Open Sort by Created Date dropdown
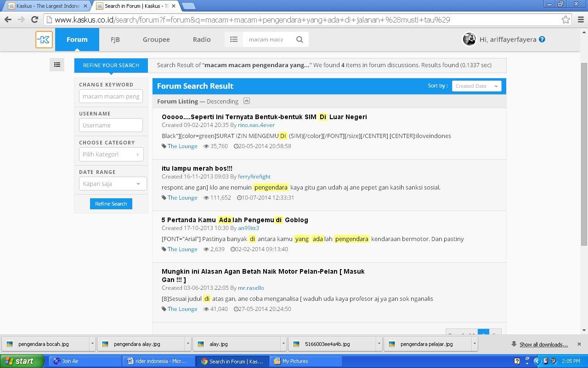Image resolution: width=588 pixels, height=368 pixels. click(x=476, y=86)
